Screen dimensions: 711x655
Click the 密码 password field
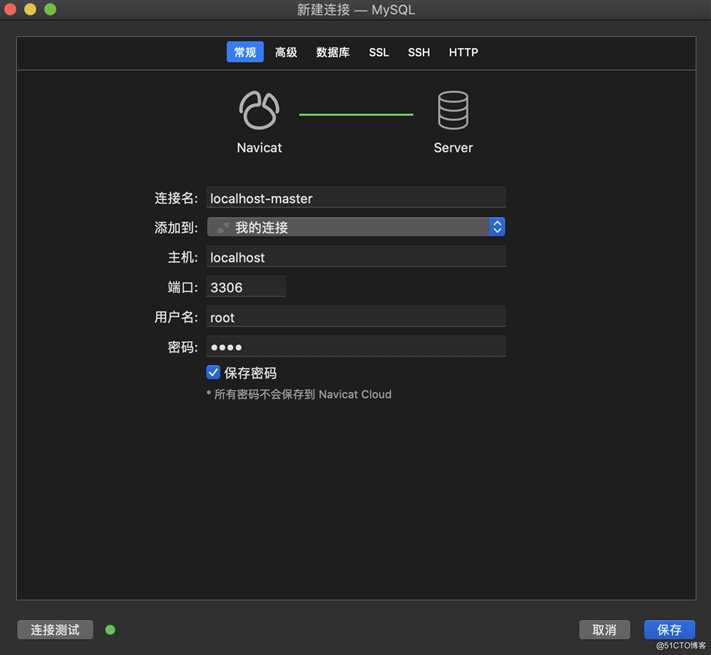[356, 347]
